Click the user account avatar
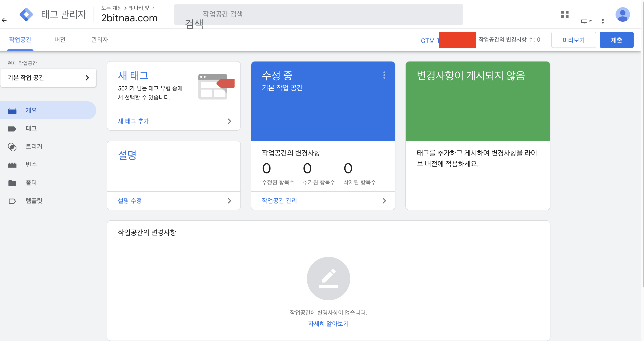644x341 pixels. 623,14
